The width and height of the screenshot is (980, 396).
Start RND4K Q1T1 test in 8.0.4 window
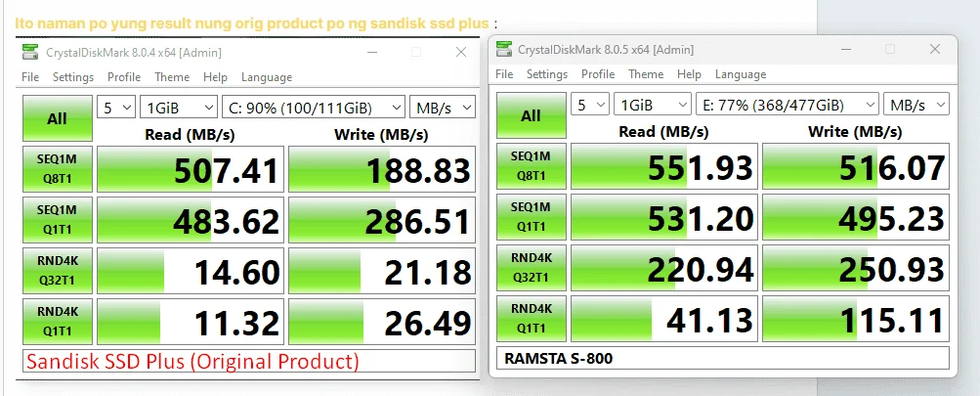click(58, 322)
